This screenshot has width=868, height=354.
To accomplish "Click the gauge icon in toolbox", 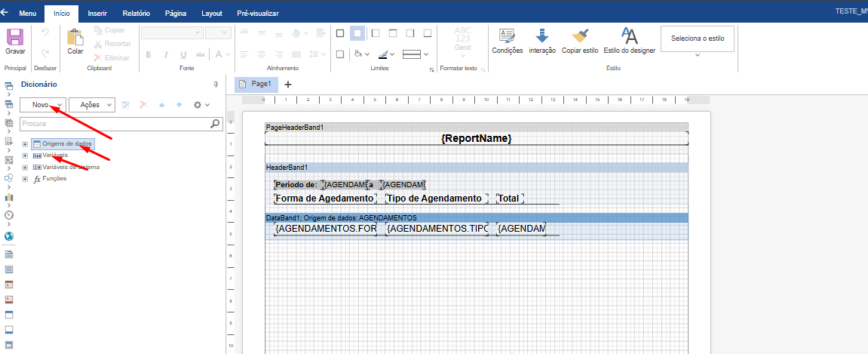I will [9, 215].
